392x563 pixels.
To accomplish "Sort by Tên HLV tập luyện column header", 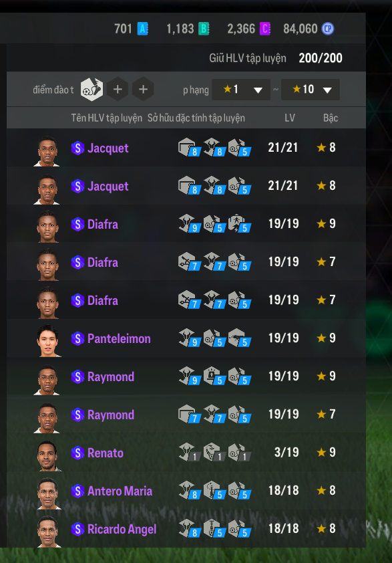I will click(x=107, y=118).
